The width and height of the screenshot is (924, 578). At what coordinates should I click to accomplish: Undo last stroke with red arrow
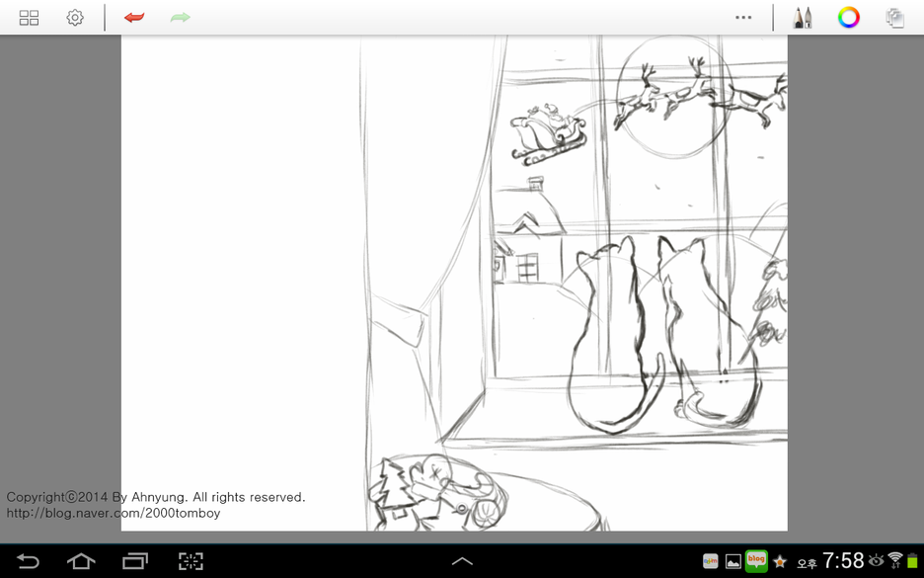point(134,18)
